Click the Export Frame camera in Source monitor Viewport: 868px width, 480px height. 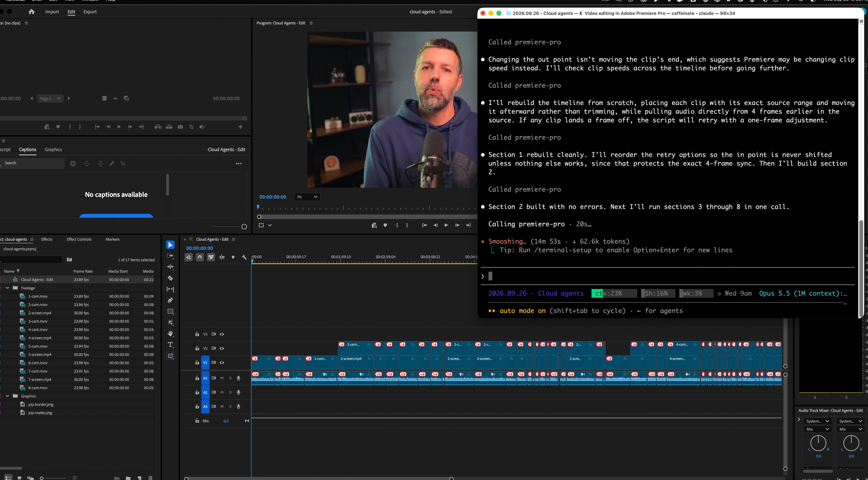pos(180,127)
